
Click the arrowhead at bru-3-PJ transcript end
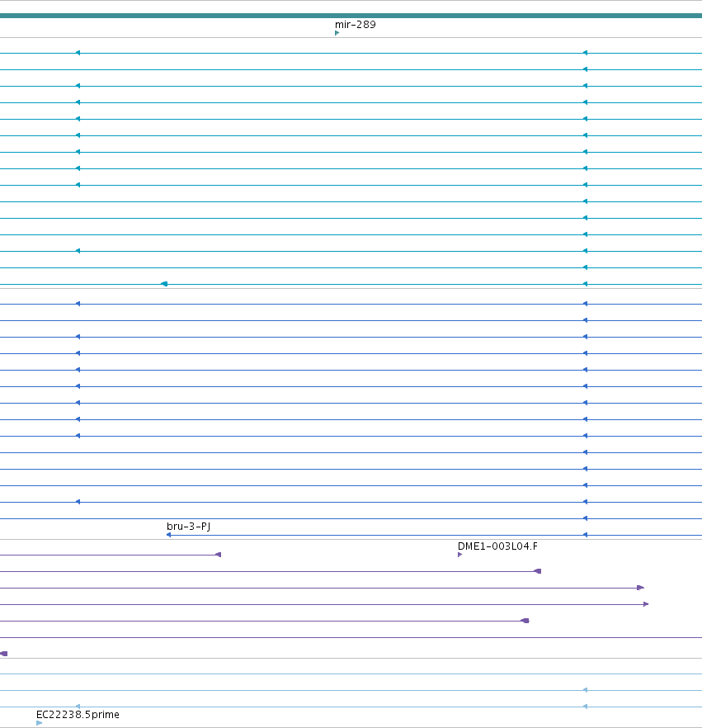click(x=168, y=535)
